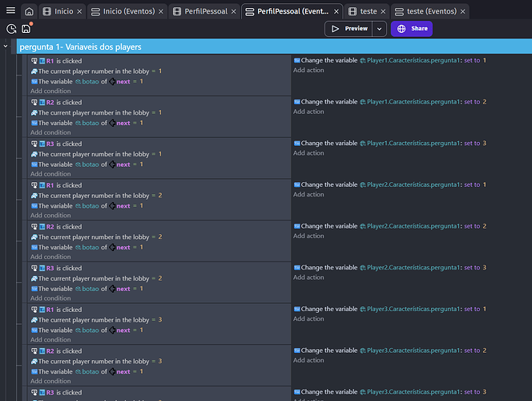Launch the game Preview

pyautogui.click(x=349, y=29)
